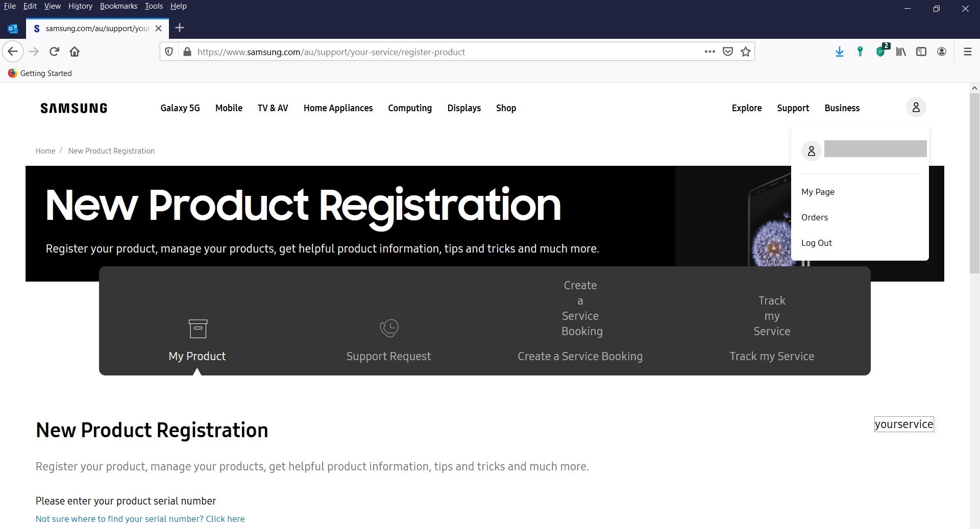Reload the current page
This screenshot has width=980, height=529.
tap(54, 52)
